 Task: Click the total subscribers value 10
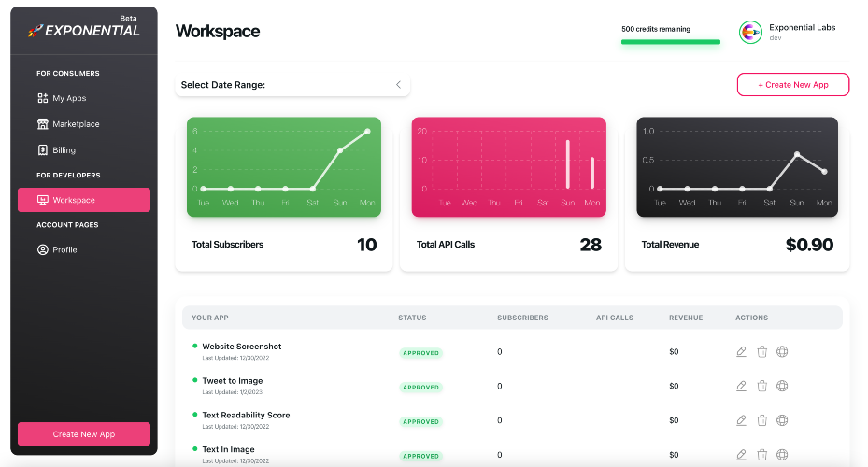pos(366,245)
